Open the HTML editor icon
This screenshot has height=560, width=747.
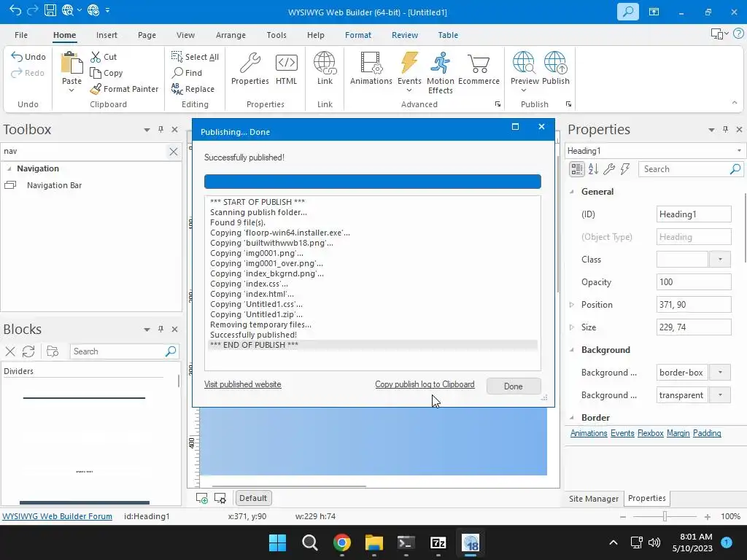pos(286,69)
